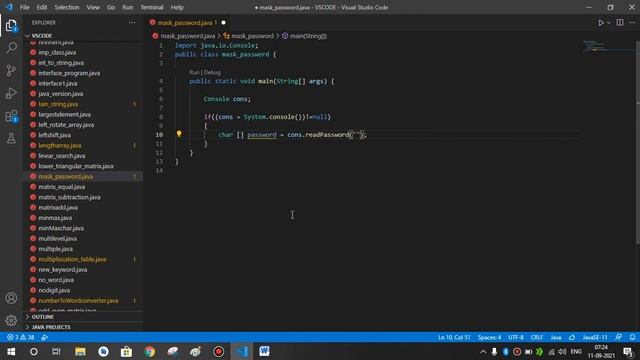Click the feedback icon in status bar
This screenshot has height=360, width=640.
tap(619, 337)
